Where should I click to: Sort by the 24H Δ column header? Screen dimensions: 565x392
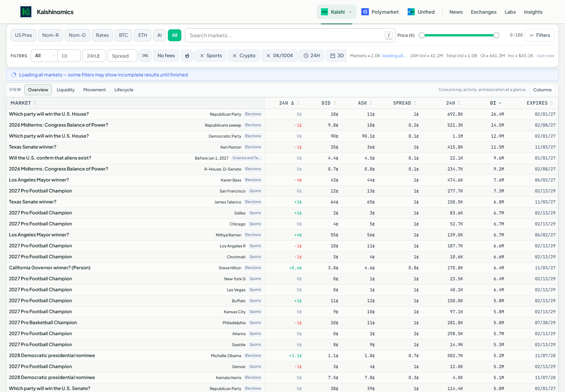(x=289, y=103)
